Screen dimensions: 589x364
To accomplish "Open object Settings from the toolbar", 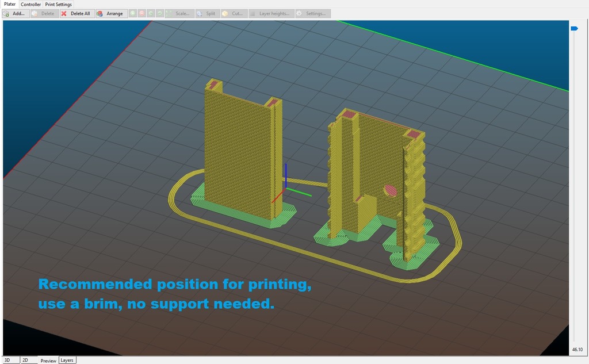I will pos(313,13).
